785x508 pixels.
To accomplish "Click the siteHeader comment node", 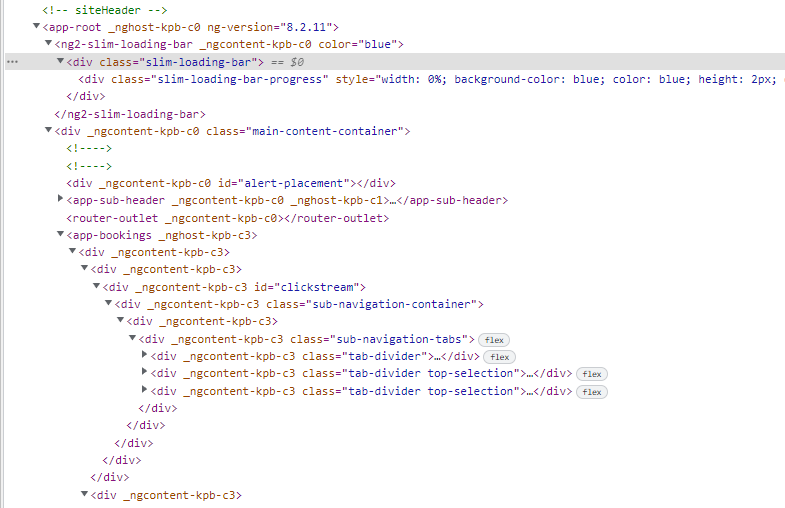I will pos(98,9).
